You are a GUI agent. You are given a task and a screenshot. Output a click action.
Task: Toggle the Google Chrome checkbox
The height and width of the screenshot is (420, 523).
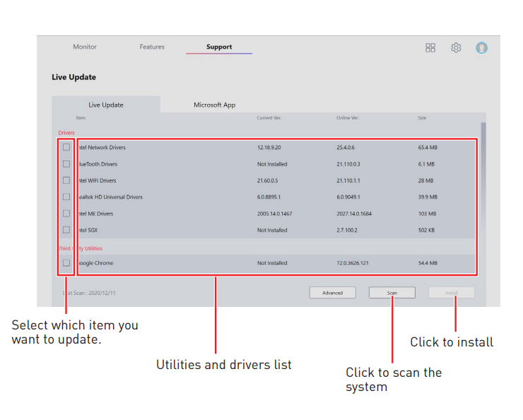[x=66, y=263]
